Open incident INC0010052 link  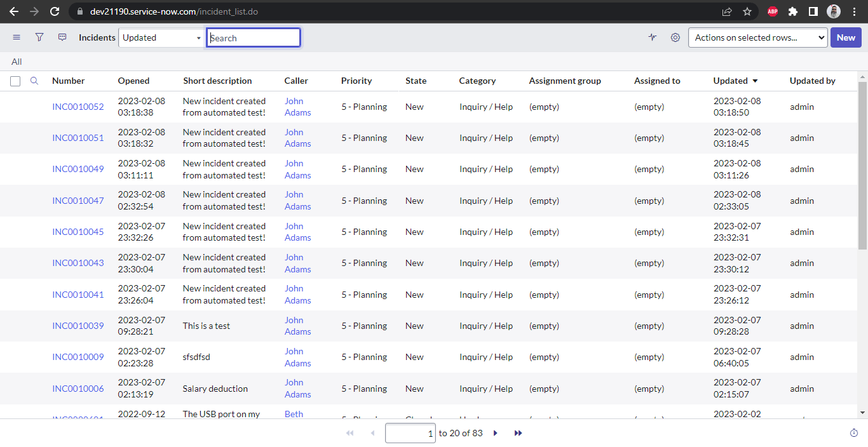[78, 107]
